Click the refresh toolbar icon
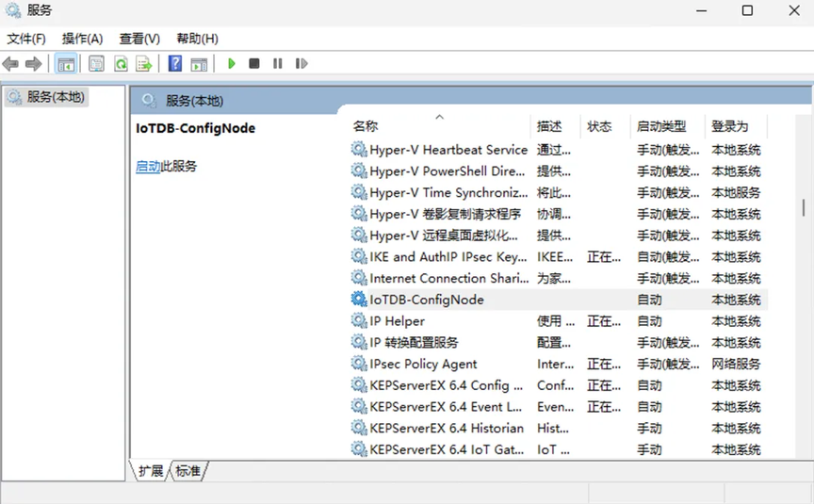 [121, 64]
